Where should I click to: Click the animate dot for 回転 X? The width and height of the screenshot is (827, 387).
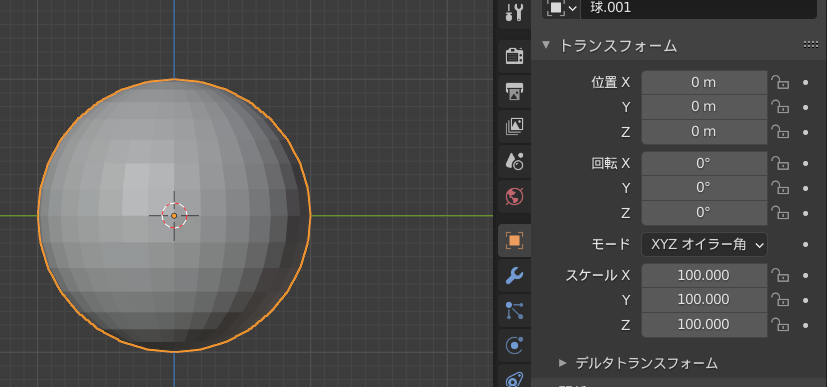[805, 164]
